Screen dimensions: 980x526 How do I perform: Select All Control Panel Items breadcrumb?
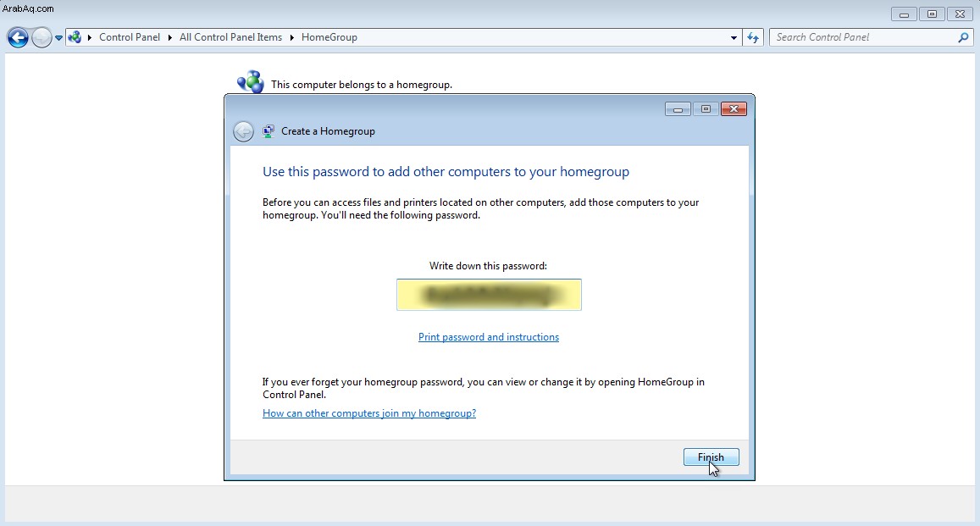point(230,37)
